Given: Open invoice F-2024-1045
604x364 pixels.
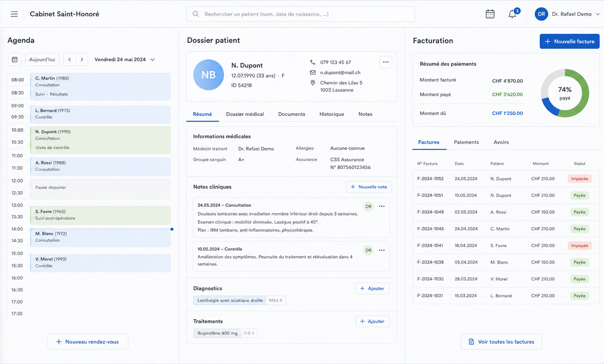Looking at the screenshot, I should coord(506,229).
